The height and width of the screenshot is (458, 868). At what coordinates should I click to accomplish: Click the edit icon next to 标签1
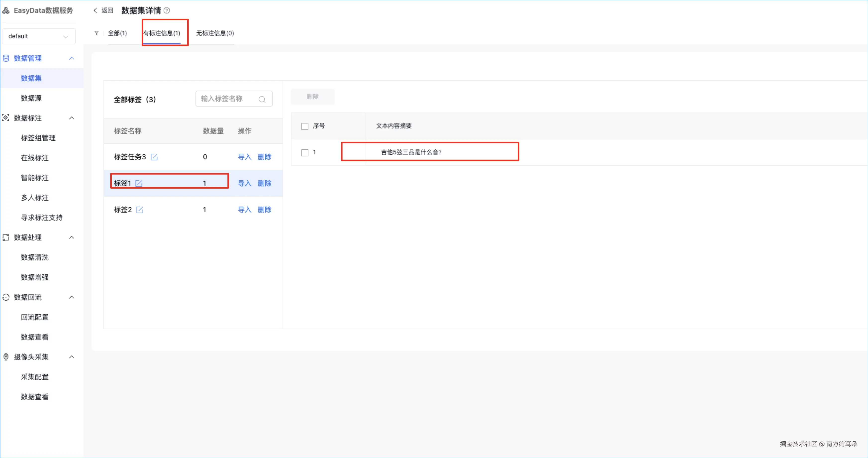click(x=139, y=183)
